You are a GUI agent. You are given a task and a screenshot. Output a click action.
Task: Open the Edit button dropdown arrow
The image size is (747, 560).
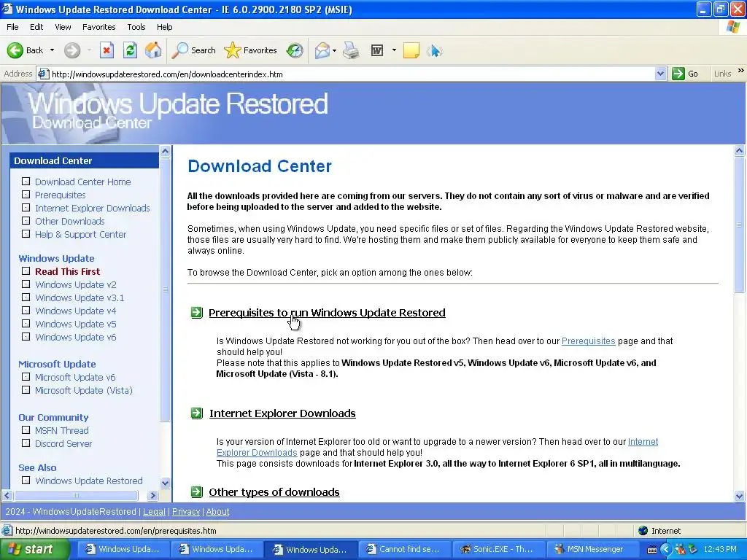[x=394, y=50]
